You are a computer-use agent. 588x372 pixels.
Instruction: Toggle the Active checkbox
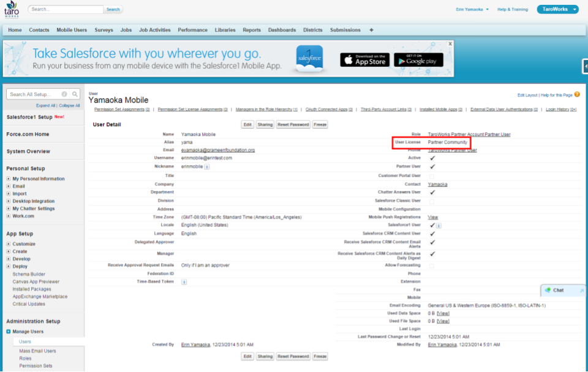coord(432,158)
